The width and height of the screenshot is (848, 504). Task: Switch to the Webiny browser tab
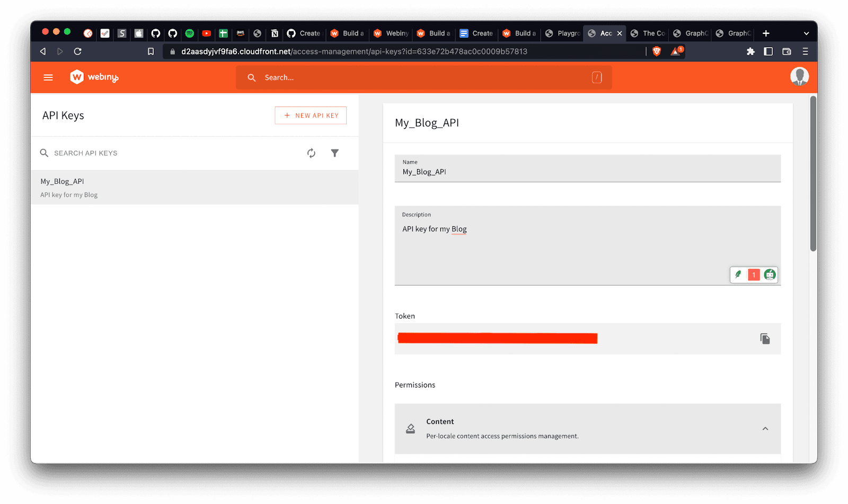392,33
